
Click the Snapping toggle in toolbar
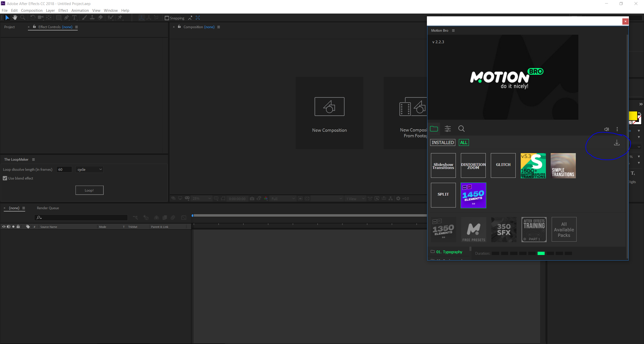[x=167, y=18]
